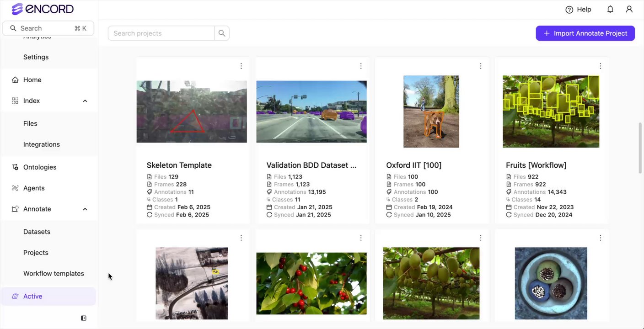This screenshot has width=644, height=329.
Task: Click the Annotate icon in sidebar
Action: [15, 209]
